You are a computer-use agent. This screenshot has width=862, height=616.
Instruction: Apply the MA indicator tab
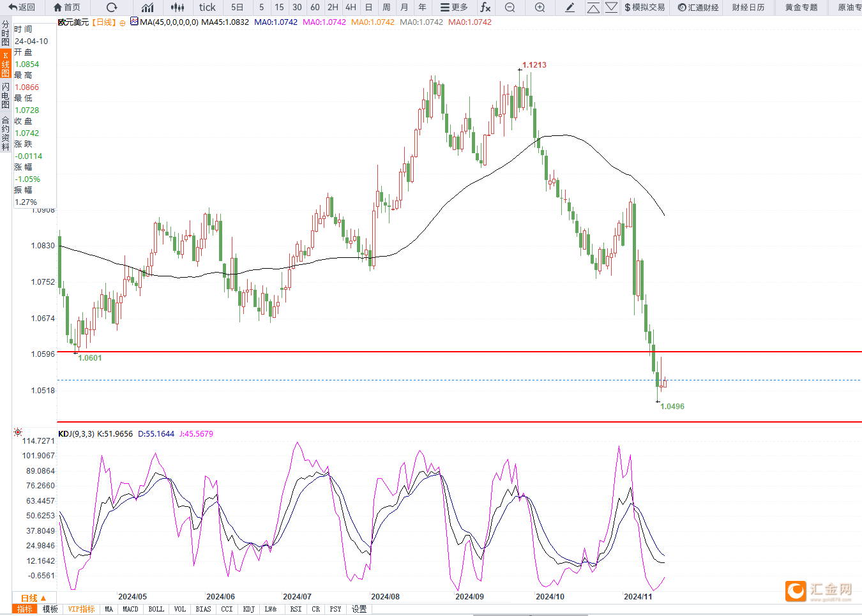click(109, 609)
